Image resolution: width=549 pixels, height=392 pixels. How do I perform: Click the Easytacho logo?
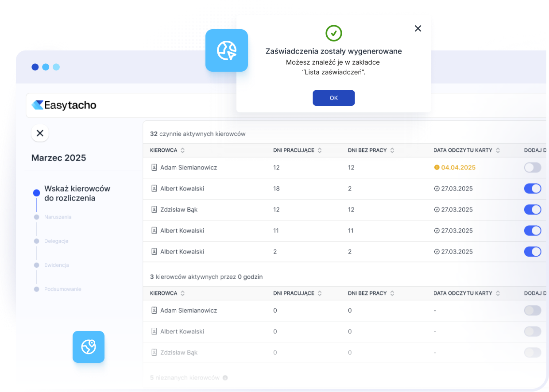point(64,105)
